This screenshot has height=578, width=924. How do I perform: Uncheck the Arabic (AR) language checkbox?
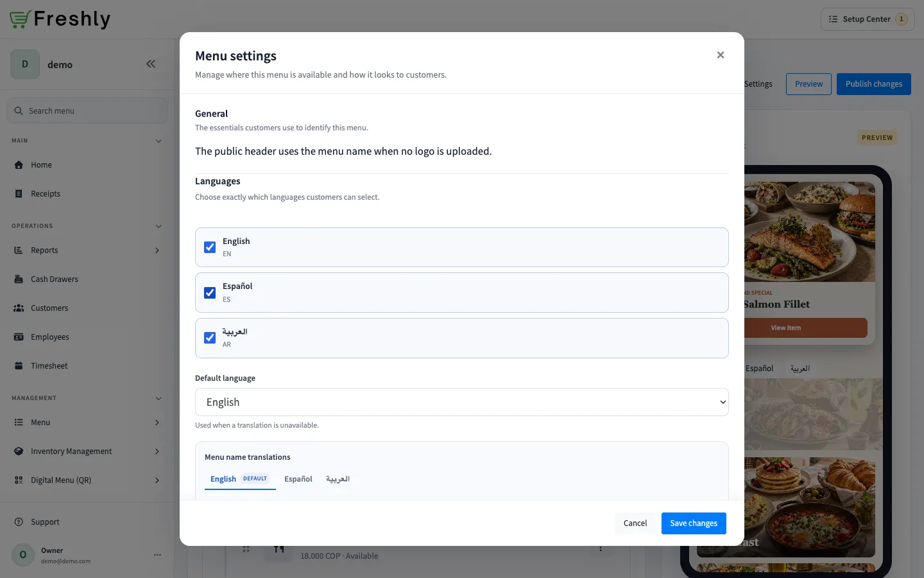pos(210,338)
